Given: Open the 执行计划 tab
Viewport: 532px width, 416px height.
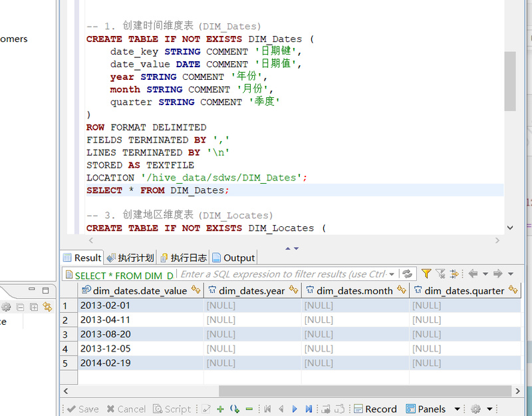Looking at the screenshot, I should pyautogui.click(x=130, y=258).
